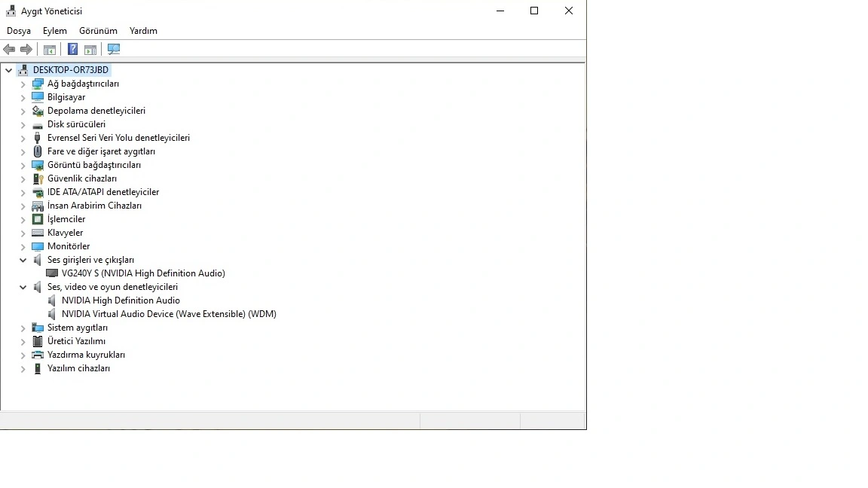Open the Dosya menu
Image resolution: width=868 pixels, height=488 pixels.
click(x=19, y=31)
